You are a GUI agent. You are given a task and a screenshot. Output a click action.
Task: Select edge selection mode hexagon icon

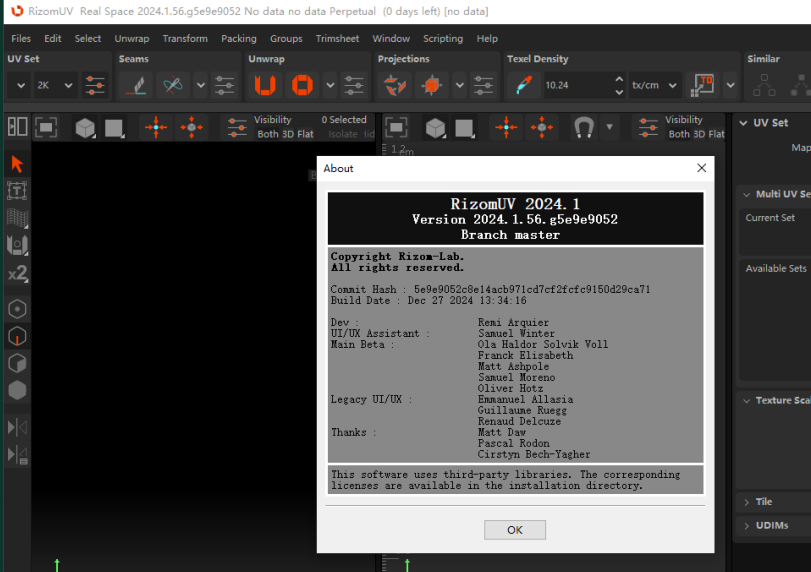tap(17, 336)
